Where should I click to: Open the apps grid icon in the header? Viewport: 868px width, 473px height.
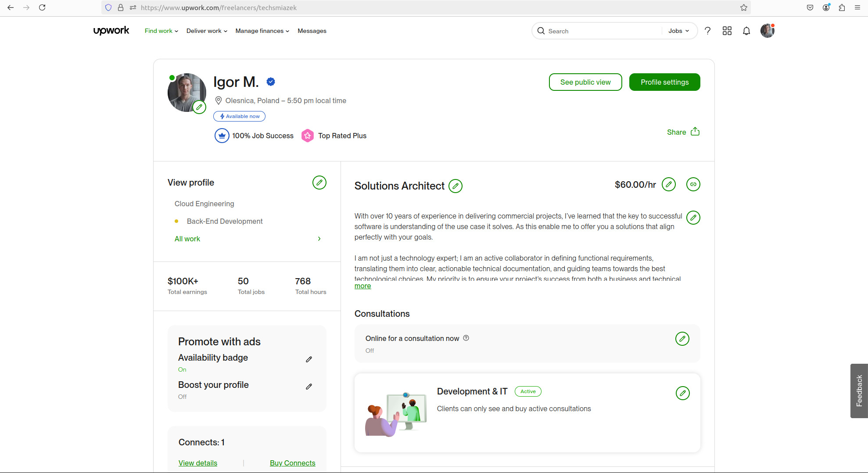coord(727,31)
